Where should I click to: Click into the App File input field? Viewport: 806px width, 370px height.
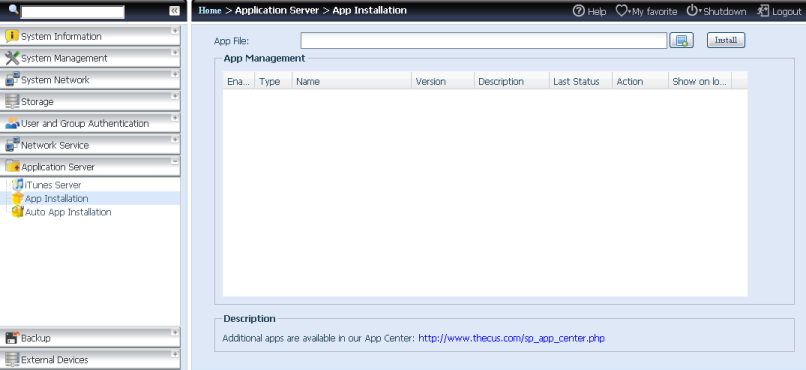[484, 40]
